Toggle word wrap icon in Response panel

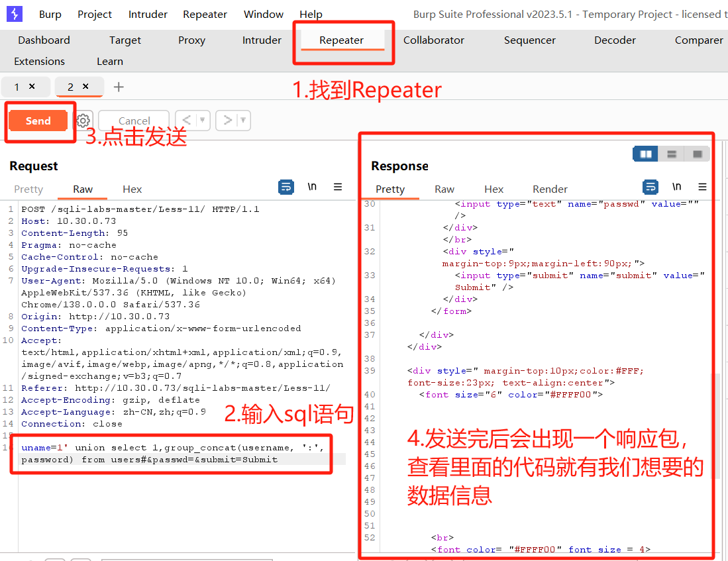coord(650,187)
